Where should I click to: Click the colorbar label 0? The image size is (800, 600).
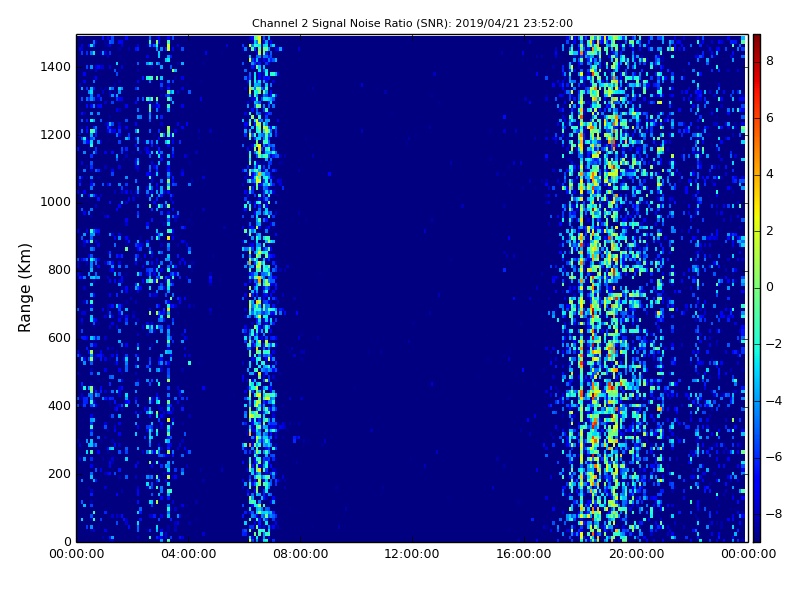click(770, 287)
